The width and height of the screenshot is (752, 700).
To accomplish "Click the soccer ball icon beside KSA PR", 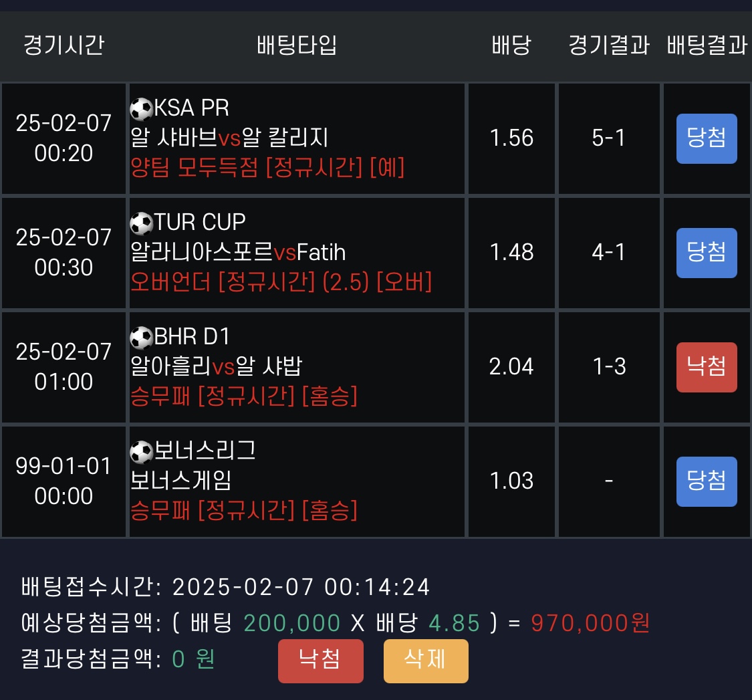I will coord(141,108).
